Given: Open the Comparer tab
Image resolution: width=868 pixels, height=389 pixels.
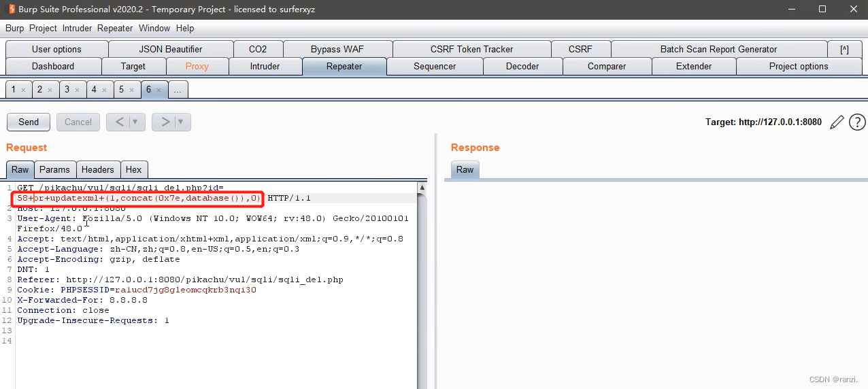Looking at the screenshot, I should tap(607, 66).
